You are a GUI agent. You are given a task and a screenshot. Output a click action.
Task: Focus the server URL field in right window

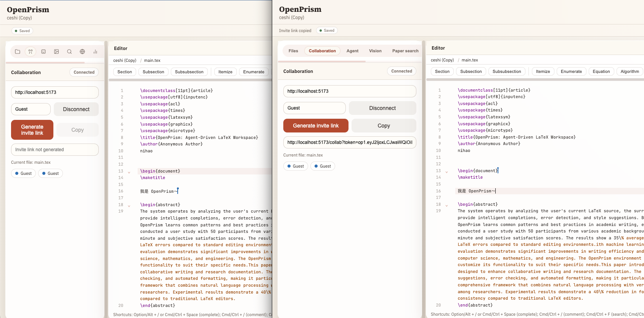point(350,91)
